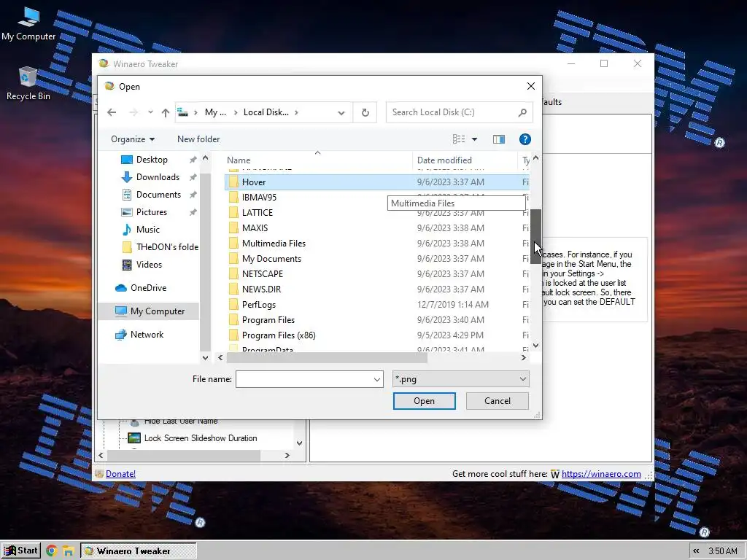The width and height of the screenshot is (747, 560).
Task: Select the Multimedia Files folder
Action: coord(376,244)
